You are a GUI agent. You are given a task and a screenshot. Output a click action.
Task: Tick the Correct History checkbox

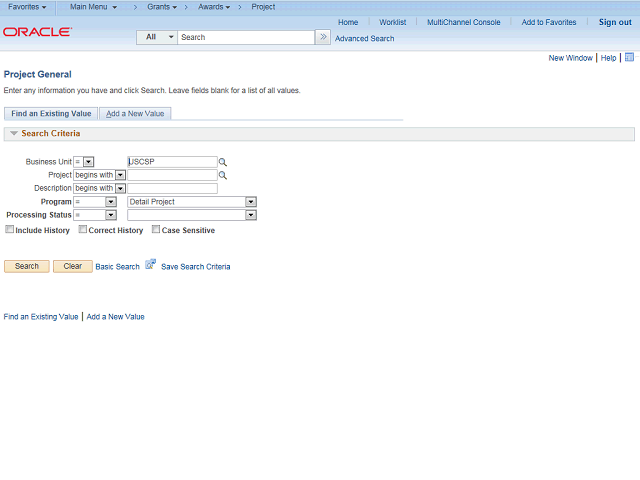tap(82, 229)
